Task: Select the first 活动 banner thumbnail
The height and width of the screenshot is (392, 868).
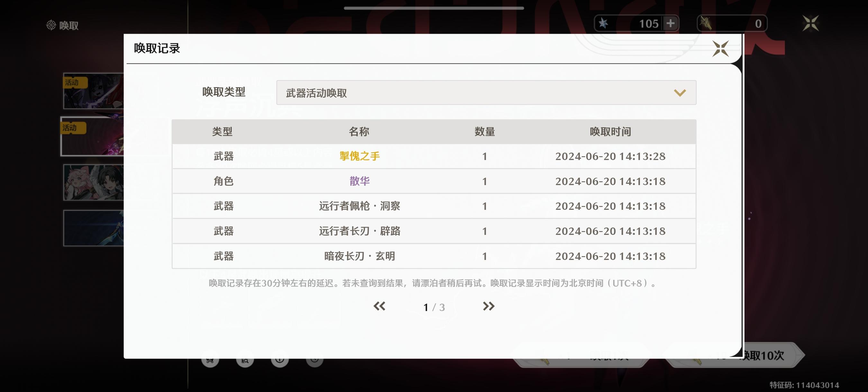Action: (x=93, y=91)
